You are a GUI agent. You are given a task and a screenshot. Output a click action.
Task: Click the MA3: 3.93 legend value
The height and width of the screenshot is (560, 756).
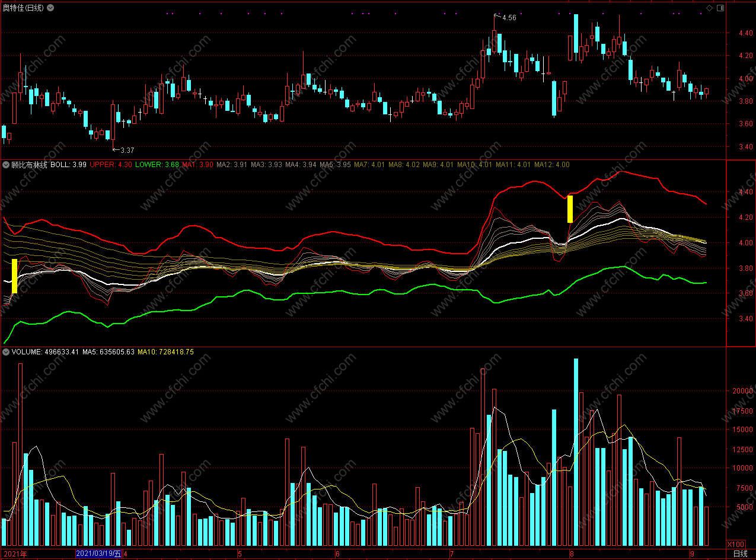[x=267, y=165]
